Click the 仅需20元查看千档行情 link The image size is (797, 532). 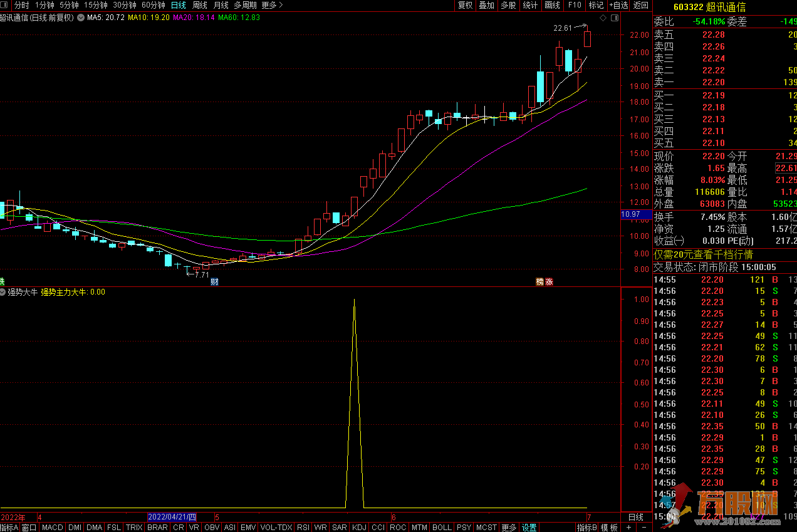coord(704,254)
